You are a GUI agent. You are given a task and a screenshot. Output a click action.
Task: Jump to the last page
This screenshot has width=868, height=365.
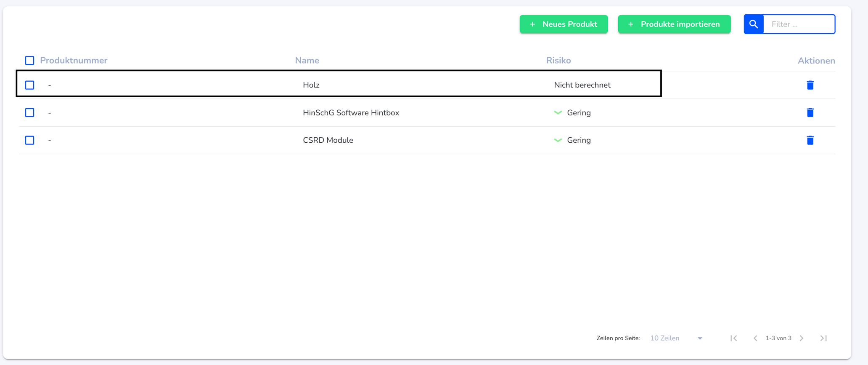tap(823, 338)
